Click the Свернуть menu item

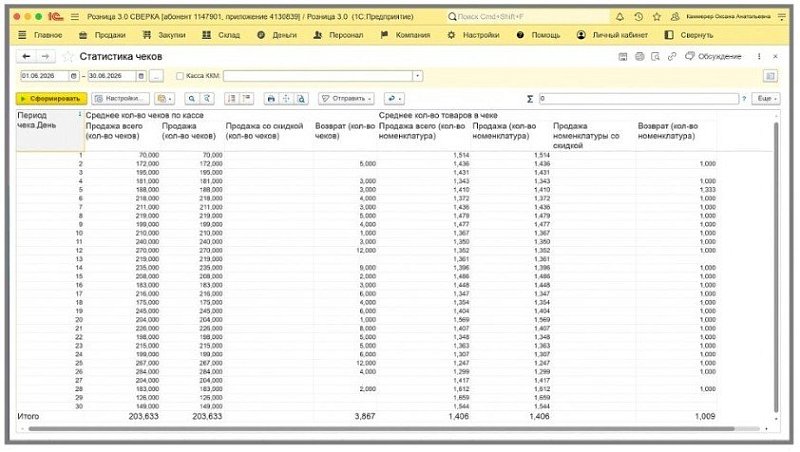pos(689,35)
